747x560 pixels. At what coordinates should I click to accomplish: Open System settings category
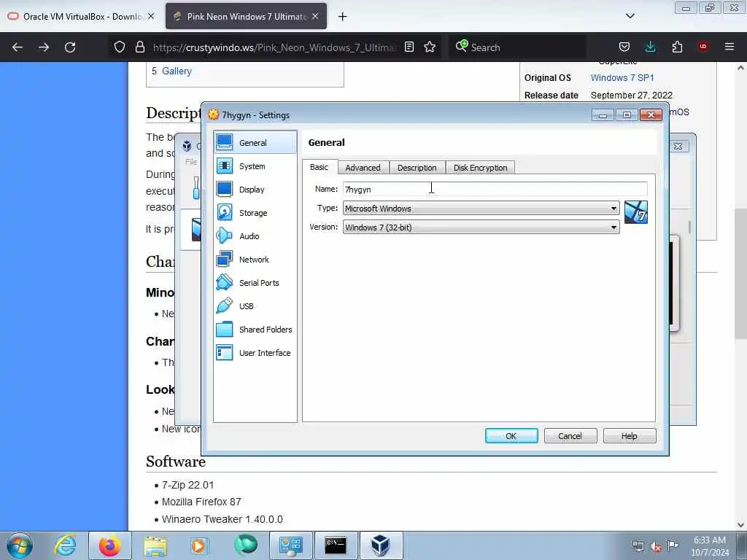255,166
